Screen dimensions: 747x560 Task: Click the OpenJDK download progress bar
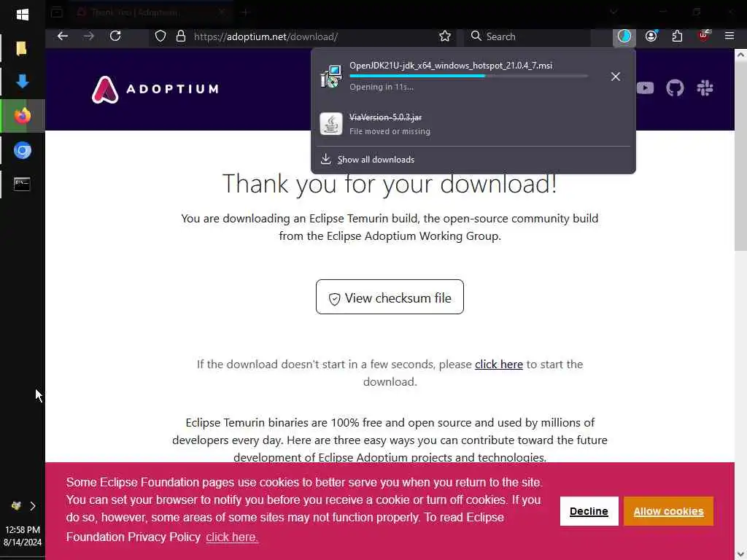(x=469, y=76)
